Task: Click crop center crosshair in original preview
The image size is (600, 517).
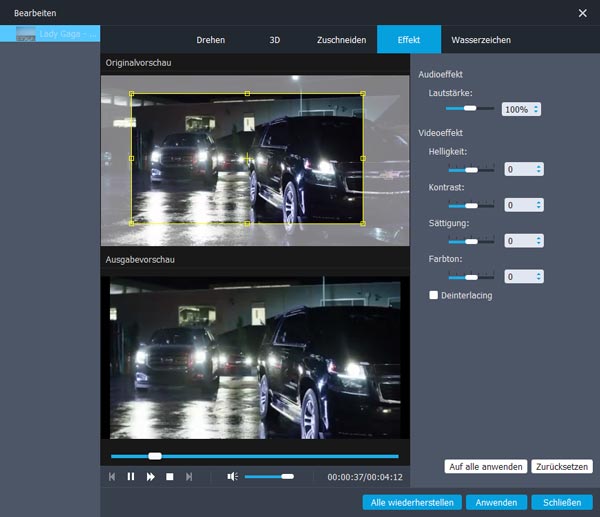Action: pos(247,158)
